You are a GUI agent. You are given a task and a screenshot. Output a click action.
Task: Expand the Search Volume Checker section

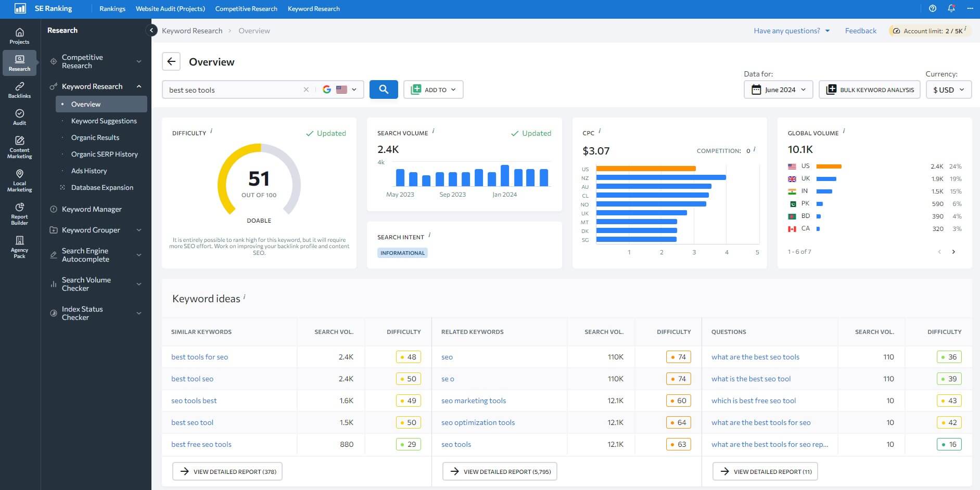tap(139, 284)
